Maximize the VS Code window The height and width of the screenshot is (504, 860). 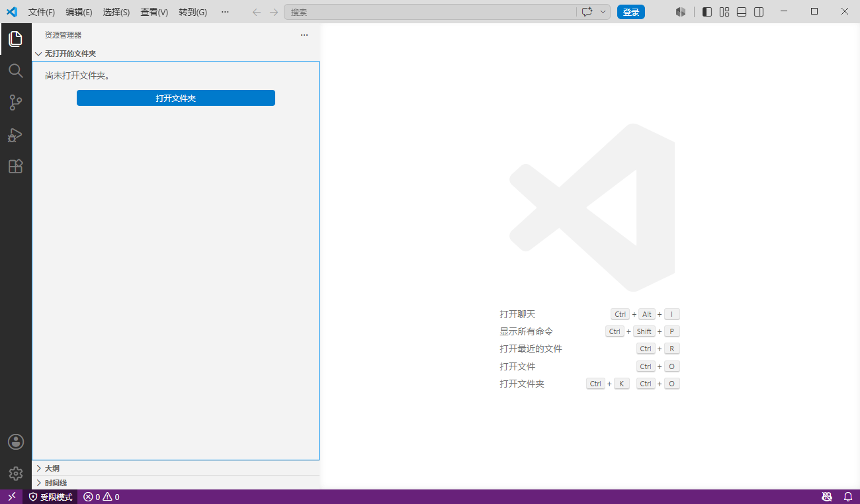(x=814, y=11)
